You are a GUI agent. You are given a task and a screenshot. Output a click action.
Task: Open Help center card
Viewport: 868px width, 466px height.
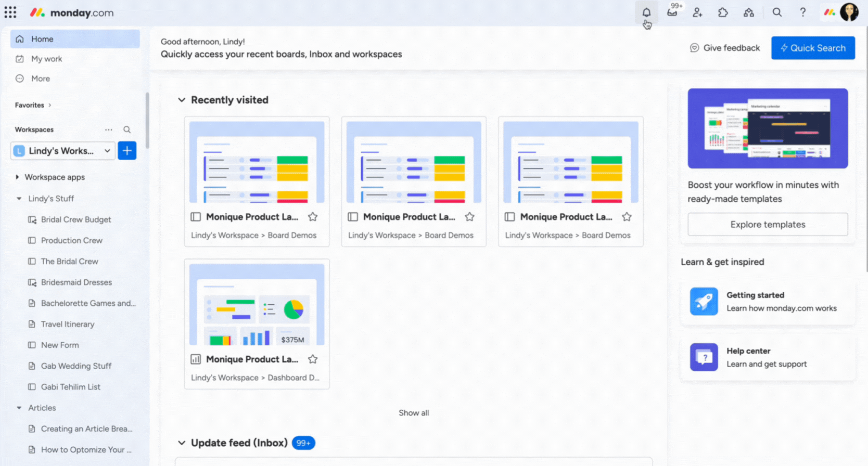point(768,358)
